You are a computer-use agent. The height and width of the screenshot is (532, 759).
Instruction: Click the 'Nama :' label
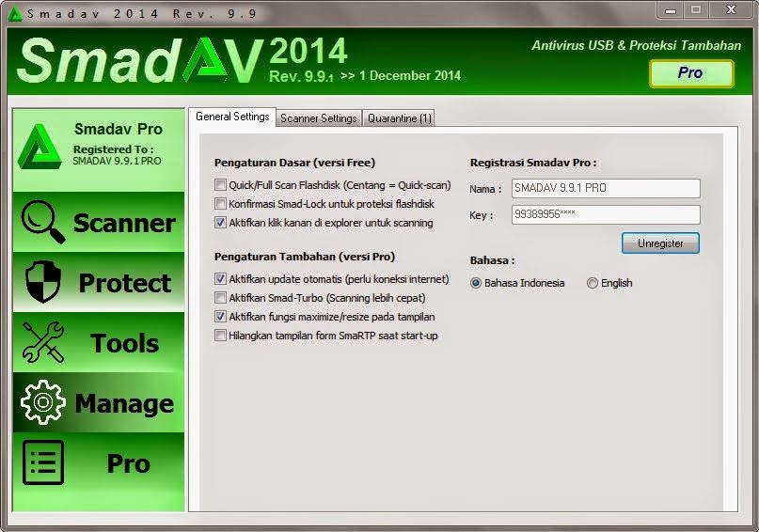pyautogui.click(x=485, y=189)
